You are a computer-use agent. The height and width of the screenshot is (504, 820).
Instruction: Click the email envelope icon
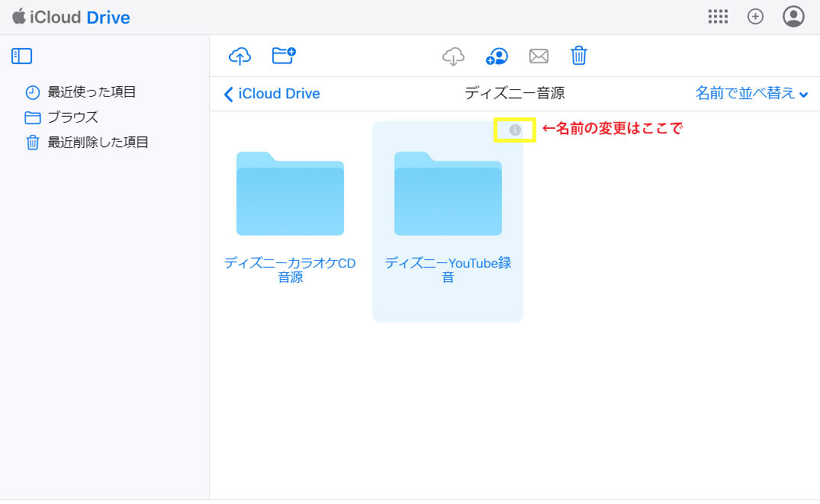539,56
